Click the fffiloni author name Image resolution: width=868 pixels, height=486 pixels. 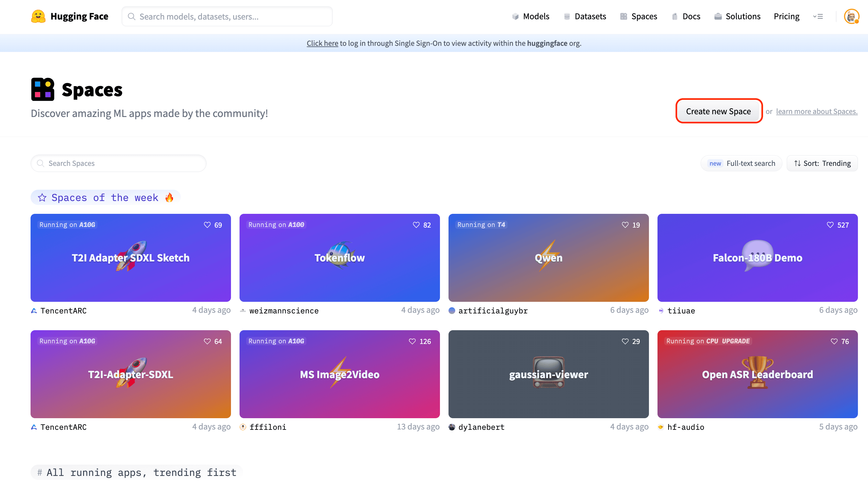tap(268, 427)
